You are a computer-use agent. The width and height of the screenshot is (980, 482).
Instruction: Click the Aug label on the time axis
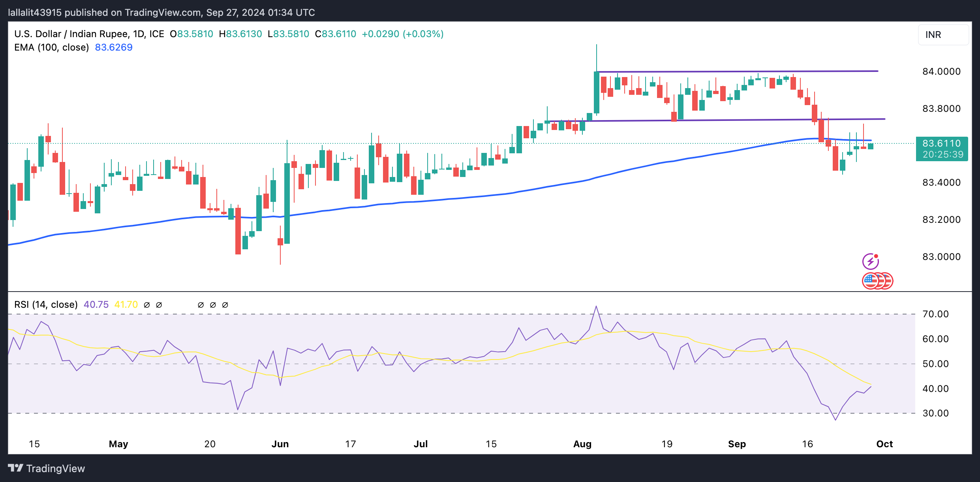tap(582, 444)
